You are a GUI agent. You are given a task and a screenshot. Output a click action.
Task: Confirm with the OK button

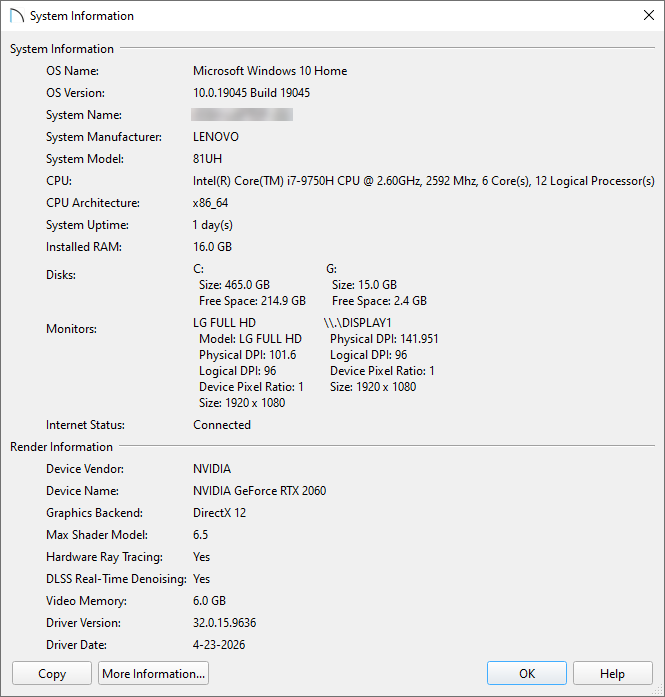pos(527,673)
